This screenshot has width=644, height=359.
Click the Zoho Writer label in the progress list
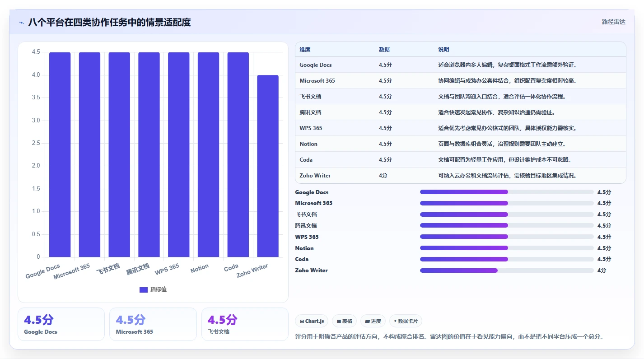311,270
